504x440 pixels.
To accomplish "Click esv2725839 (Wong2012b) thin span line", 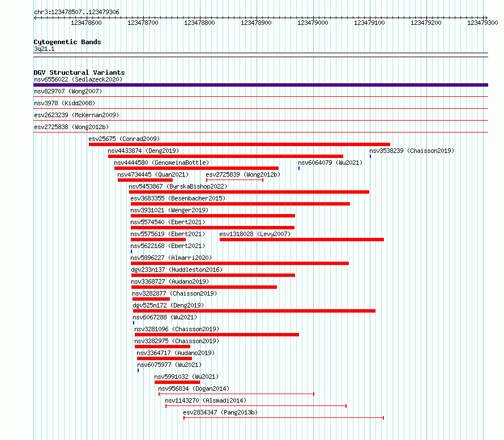I will tap(234, 180).
